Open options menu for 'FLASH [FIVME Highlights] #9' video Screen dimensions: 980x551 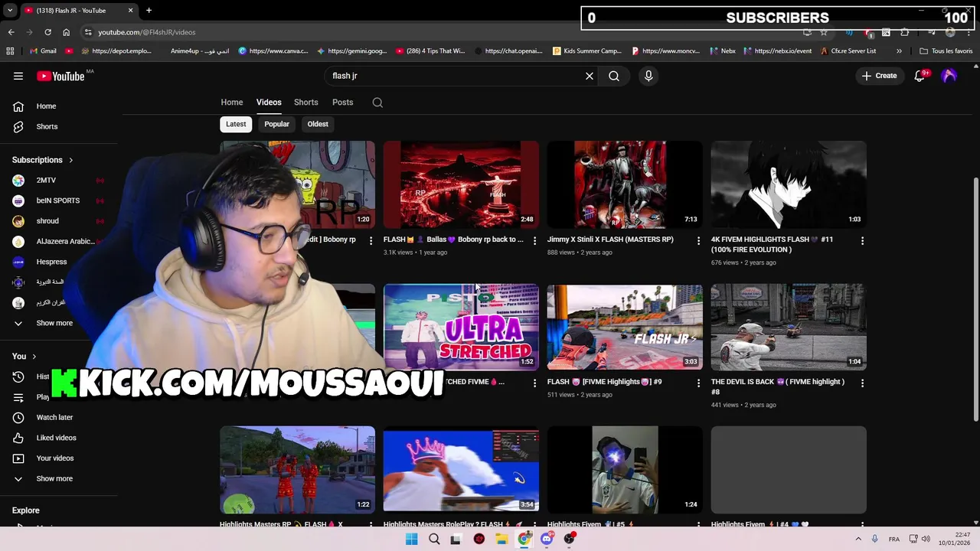698,383
